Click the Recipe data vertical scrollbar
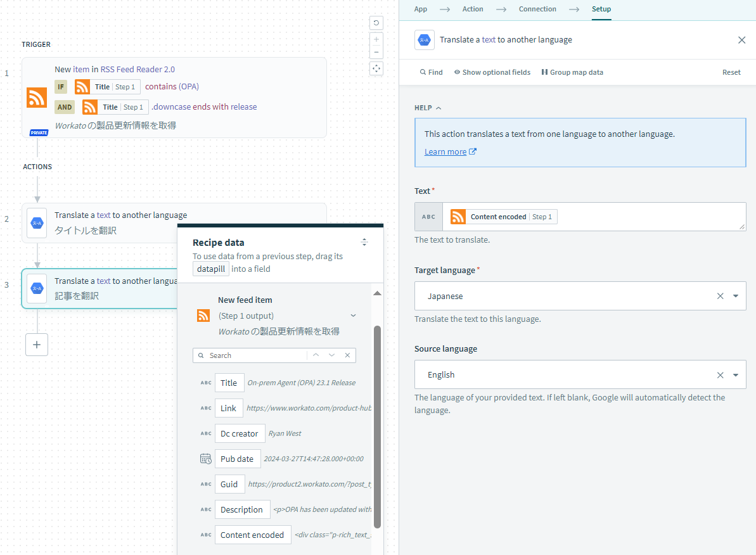Image resolution: width=756 pixels, height=555 pixels. [377, 427]
